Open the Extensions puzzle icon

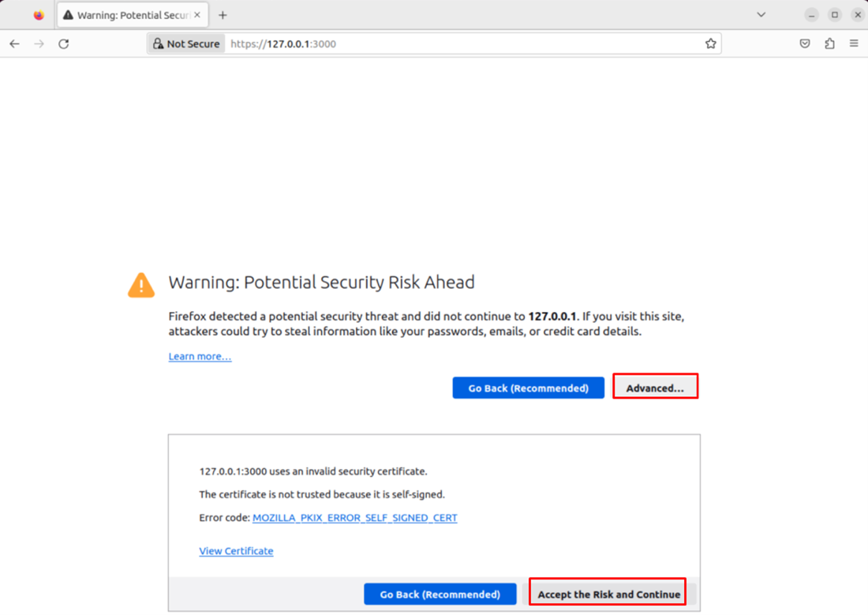point(829,44)
